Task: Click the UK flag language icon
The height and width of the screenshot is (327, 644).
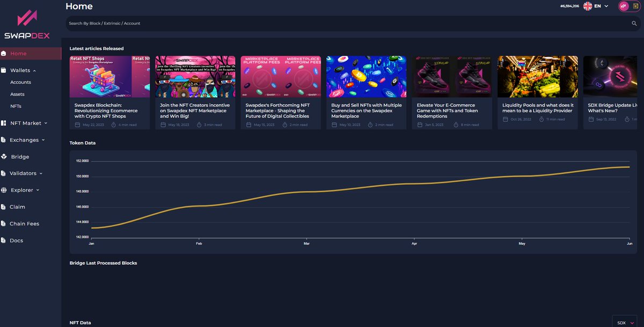Action: (x=588, y=6)
